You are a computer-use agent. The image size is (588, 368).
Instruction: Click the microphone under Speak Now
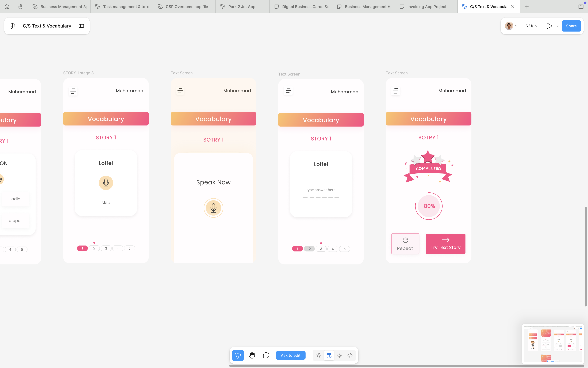(x=213, y=208)
